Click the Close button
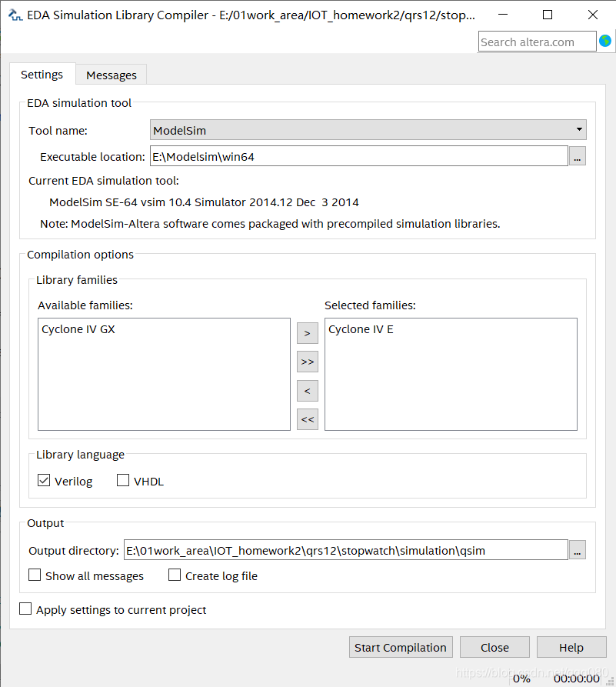616x687 pixels. 494,647
